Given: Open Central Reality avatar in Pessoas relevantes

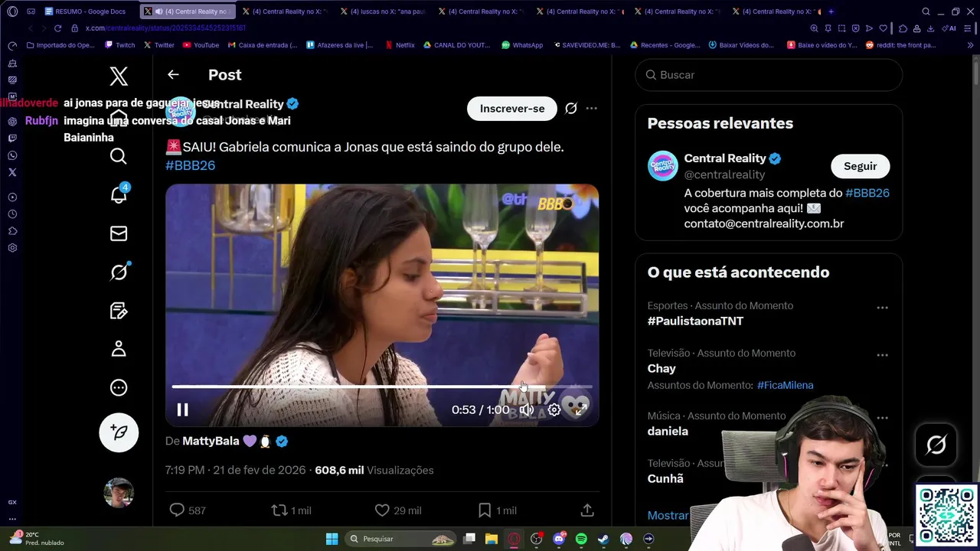Looking at the screenshot, I should tap(663, 166).
